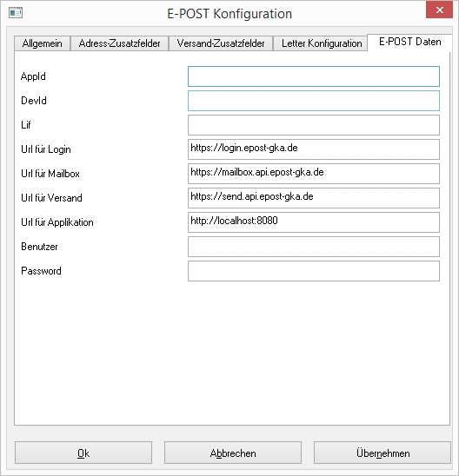Click the AppId label text
This screenshot has height=476, width=459.
click(x=33, y=76)
